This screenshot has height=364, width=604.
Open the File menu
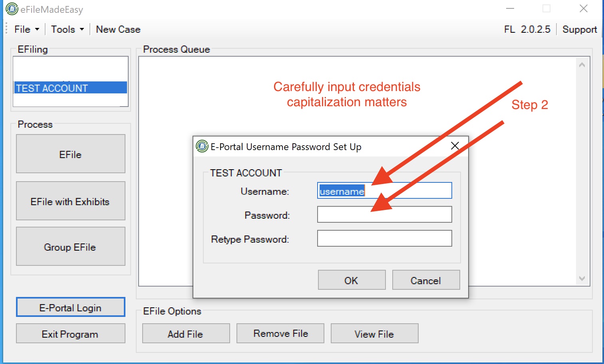(x=26, y=30)
